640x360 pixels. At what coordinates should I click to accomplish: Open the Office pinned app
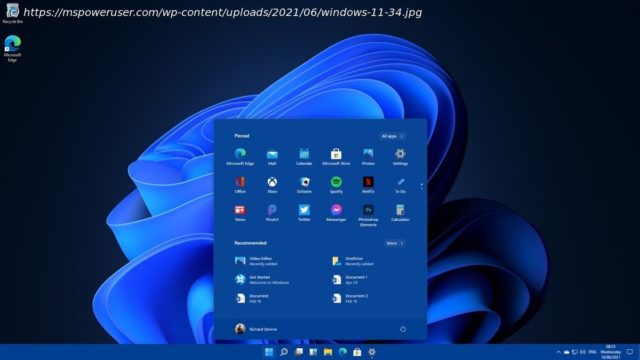coord(240,184)
